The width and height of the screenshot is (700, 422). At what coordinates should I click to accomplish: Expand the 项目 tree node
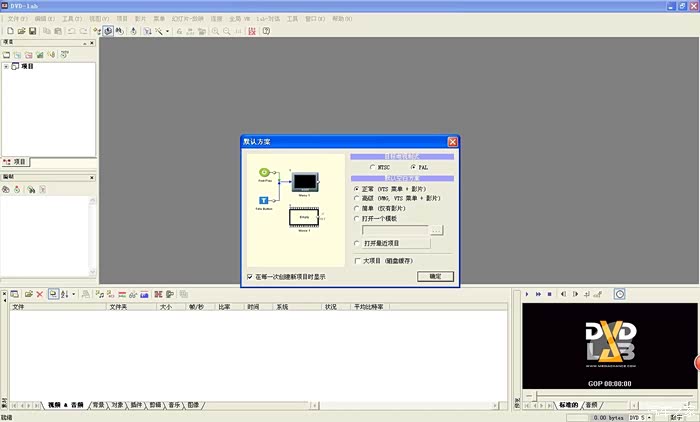7,67
